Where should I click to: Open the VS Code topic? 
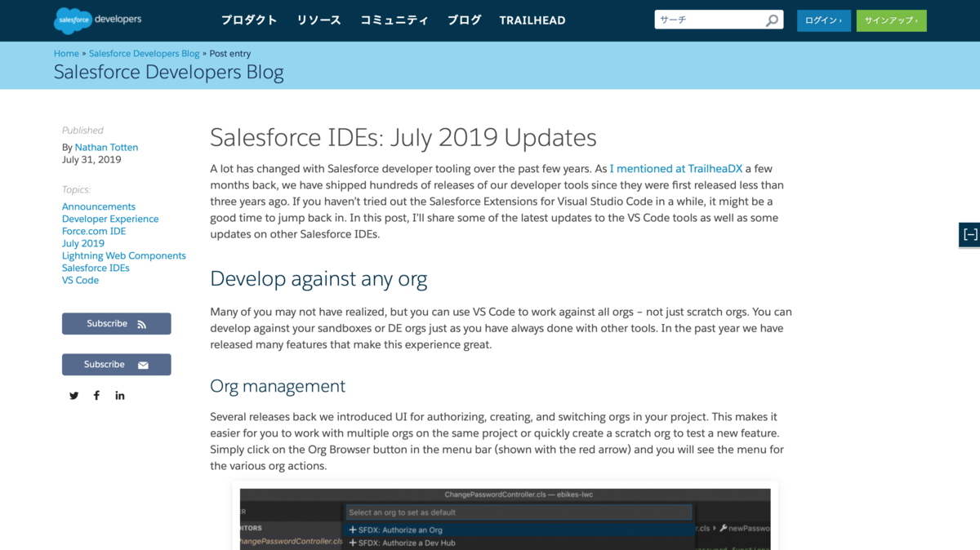click(80, 281)
